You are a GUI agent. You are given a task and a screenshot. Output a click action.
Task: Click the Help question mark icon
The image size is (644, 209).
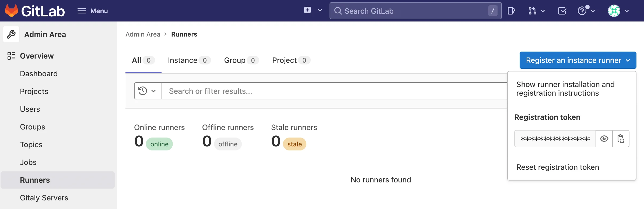tap(582, 11)
